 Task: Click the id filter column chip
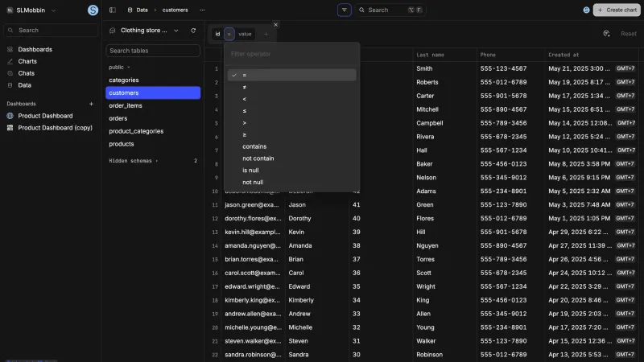[x=217, y=34]
